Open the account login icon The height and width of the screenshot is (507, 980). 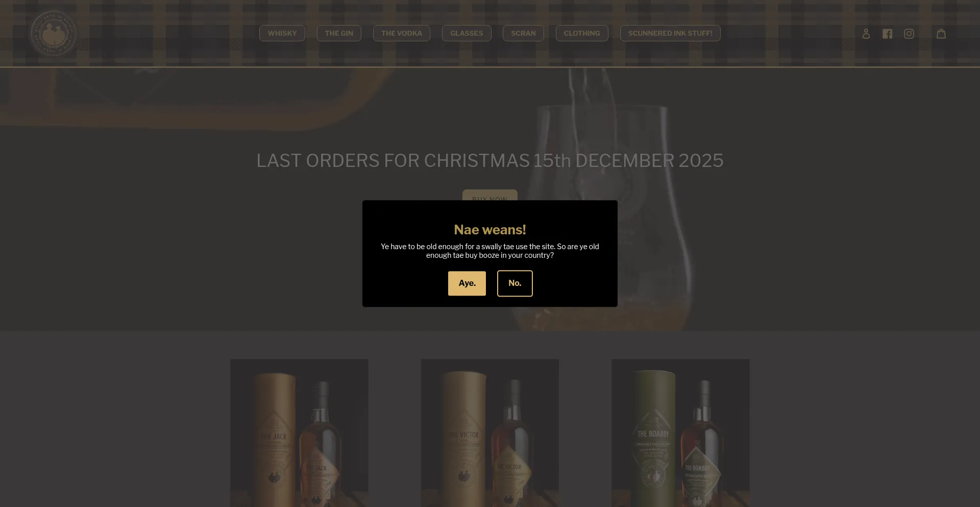(866, 34)
